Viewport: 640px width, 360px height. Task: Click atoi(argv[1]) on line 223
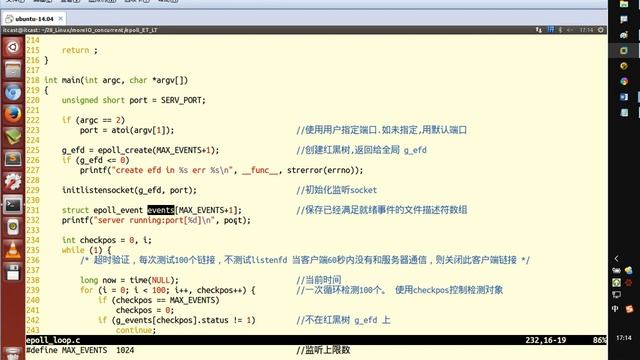coord(142,130)
